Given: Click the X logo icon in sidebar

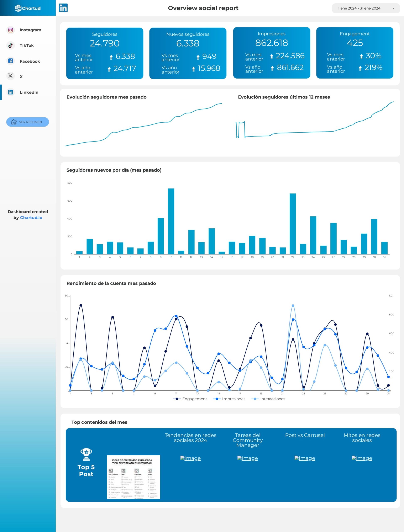Looking at the screenshot, I should [11, 76].
